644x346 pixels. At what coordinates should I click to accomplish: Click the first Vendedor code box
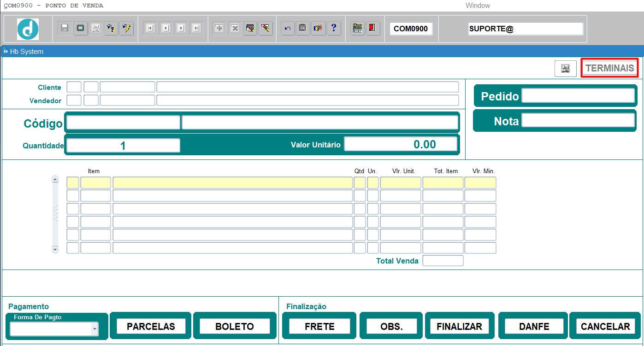pyautogui.click(x=74, y=100)
